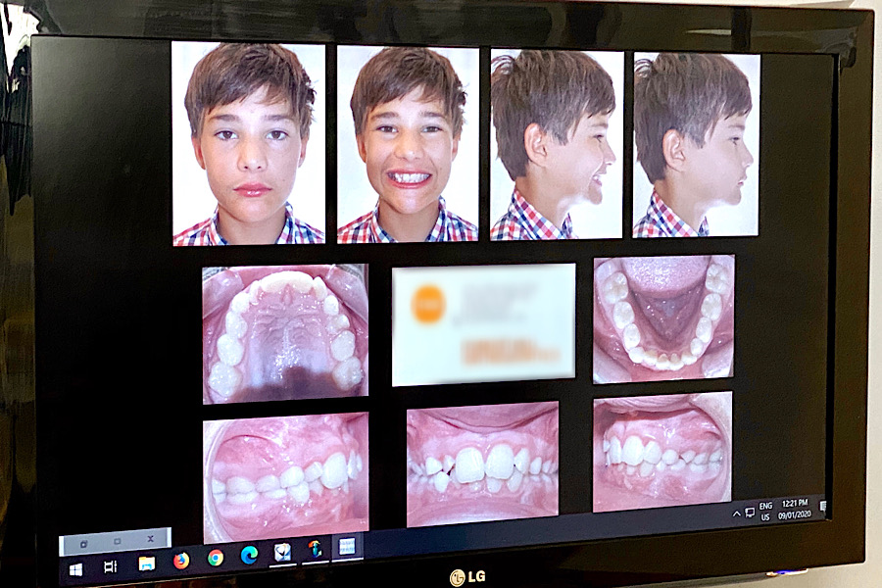Viewport: 882px width, 588px height.
Task: Open the ENG US language selector
Action: point(765,510)
